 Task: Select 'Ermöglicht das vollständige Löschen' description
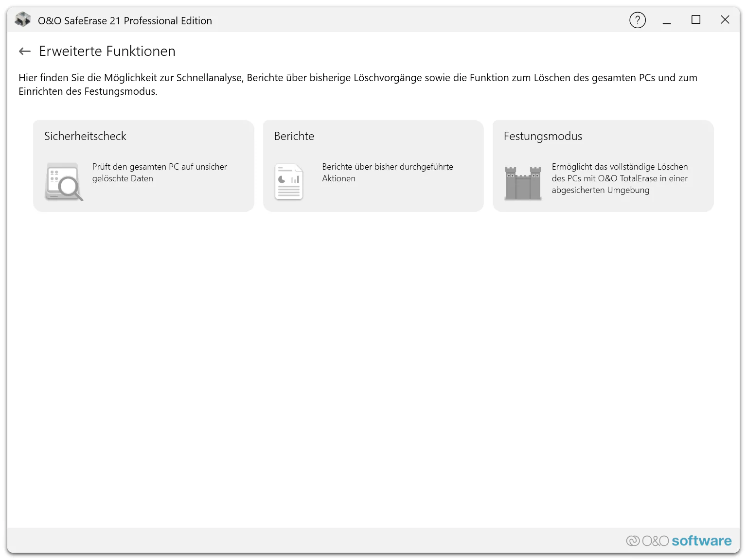point(620,178)
